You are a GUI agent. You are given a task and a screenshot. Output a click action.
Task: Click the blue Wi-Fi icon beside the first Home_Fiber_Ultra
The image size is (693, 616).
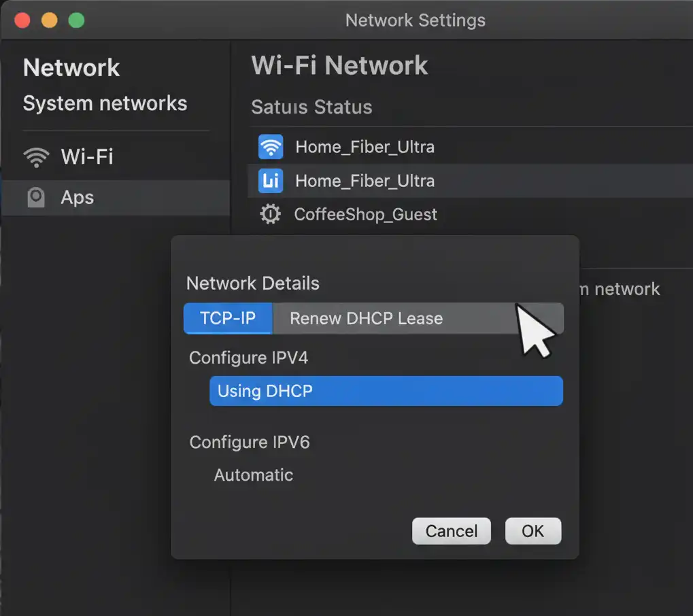click(271, 147)
